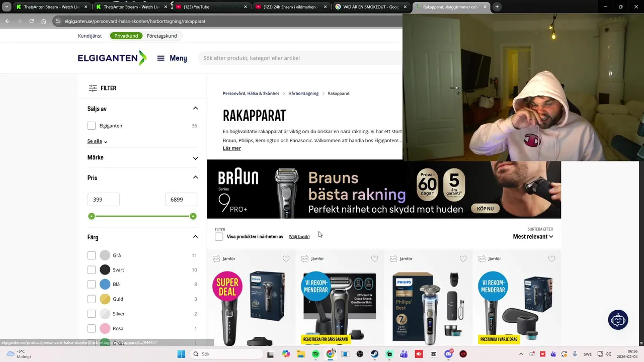
Task: Open Discord from the taskbar
Action: coord(448,354)
